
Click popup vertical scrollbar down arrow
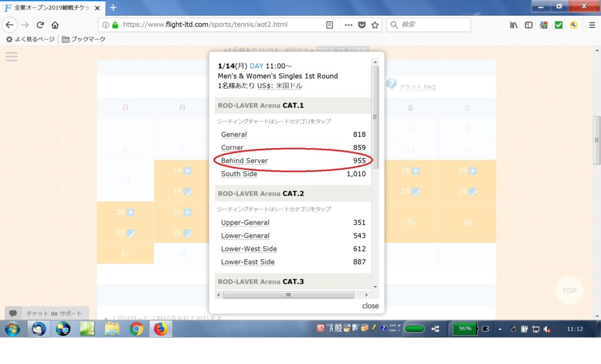tap(375, 287)
